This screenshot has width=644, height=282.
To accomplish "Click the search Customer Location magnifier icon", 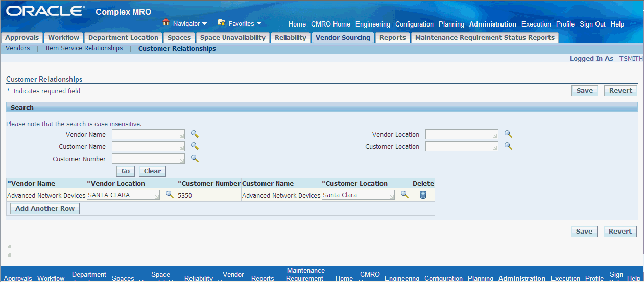I will click(508, 146).
